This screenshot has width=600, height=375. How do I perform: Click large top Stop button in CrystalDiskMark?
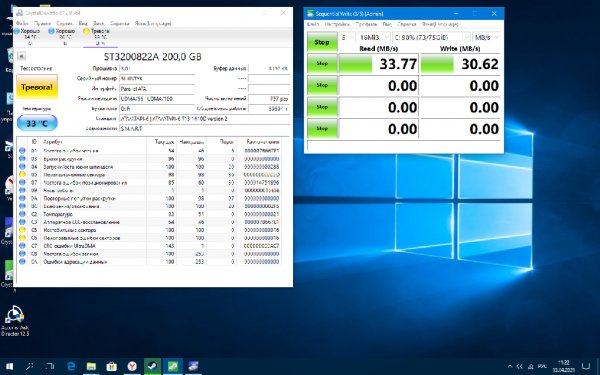322,42
